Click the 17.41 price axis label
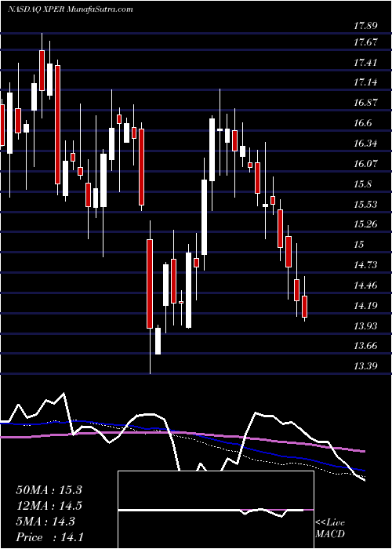 [365, 63]
